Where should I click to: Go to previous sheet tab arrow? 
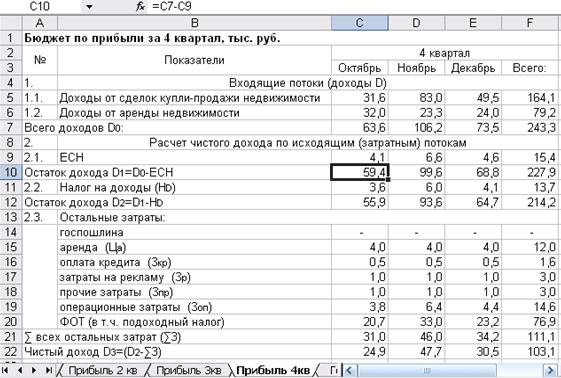tap(20, 370)
